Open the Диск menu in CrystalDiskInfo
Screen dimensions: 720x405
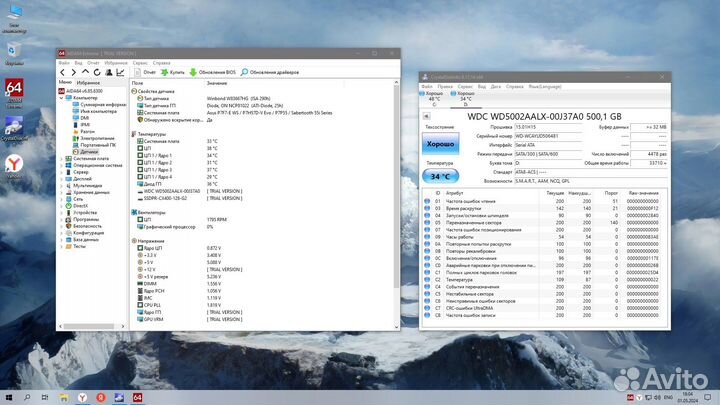click(x=495, y=86)
